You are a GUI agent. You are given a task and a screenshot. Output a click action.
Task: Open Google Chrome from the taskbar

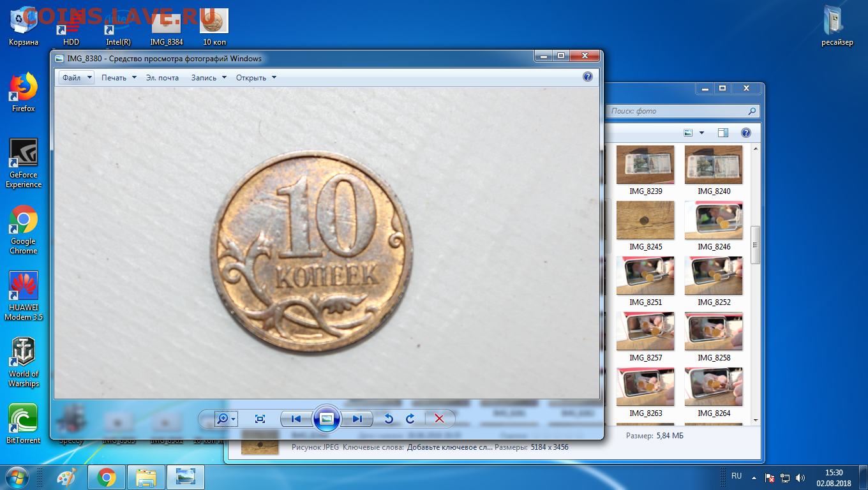pyautogui.click(x=107, y=477)
